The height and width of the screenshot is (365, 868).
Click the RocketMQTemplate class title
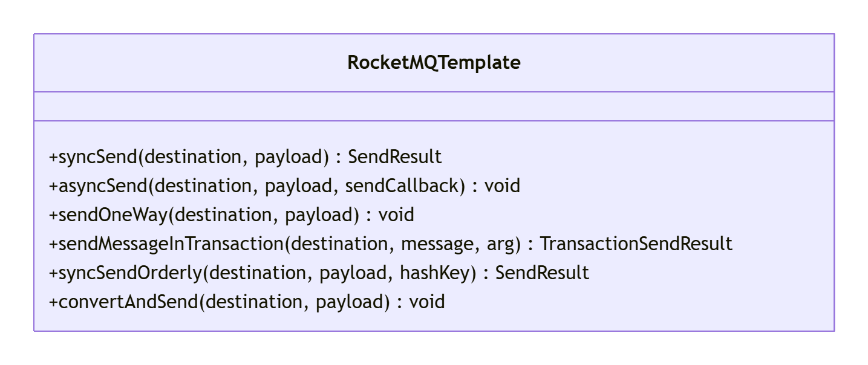coord(434,63)
